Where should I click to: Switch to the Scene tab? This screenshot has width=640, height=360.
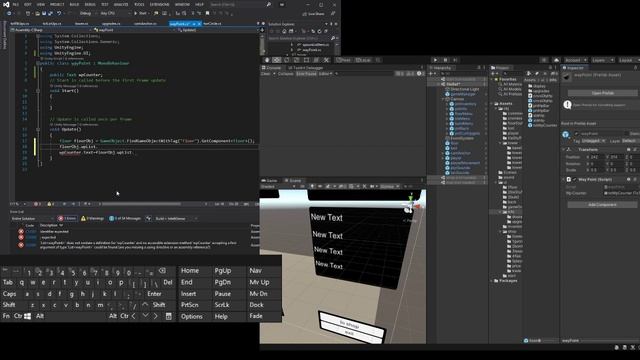pos(293,180)
